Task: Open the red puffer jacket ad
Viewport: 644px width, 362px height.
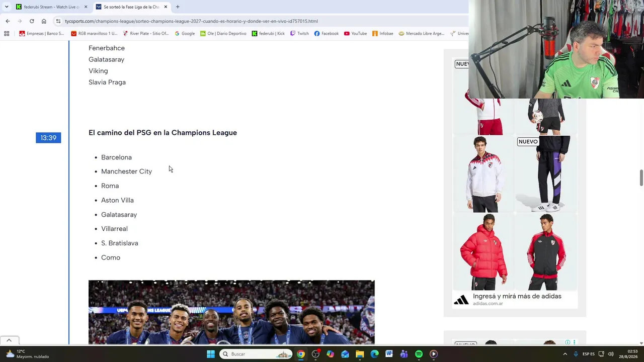Action: coord(484,252)
